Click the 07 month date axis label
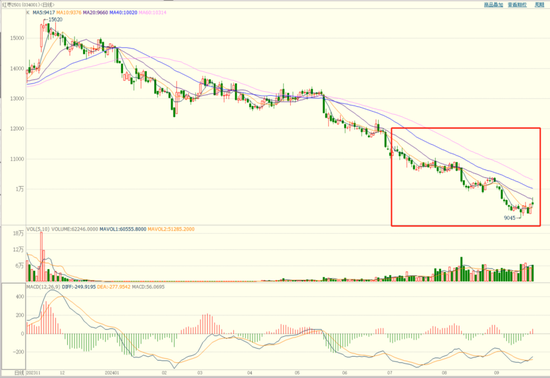Image resolution: width=550 pixels, height=378 pixels. point(390,373)
